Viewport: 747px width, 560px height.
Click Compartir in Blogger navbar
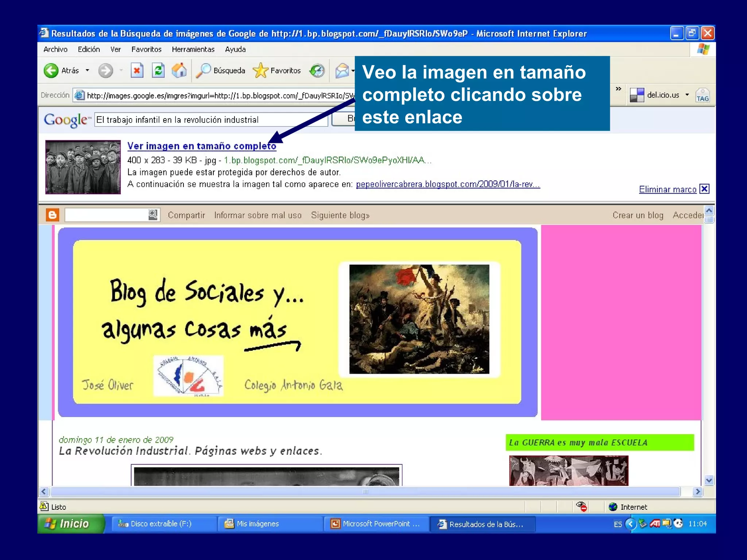point(186,215)
